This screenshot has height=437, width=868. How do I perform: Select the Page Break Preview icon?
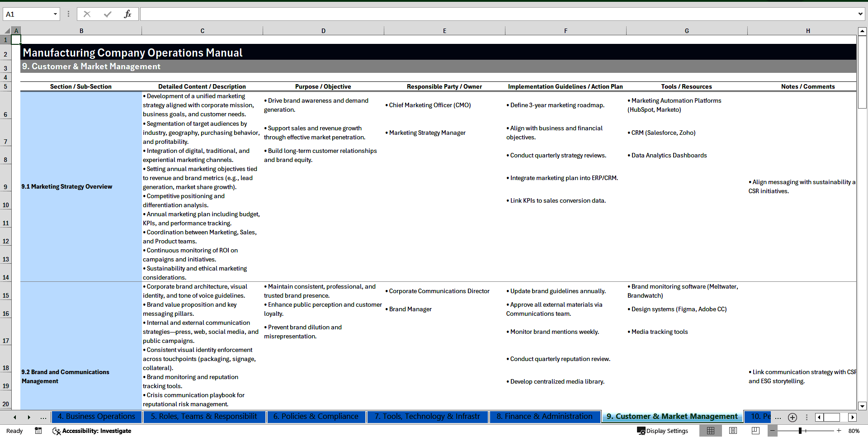[x=755, y=431]
